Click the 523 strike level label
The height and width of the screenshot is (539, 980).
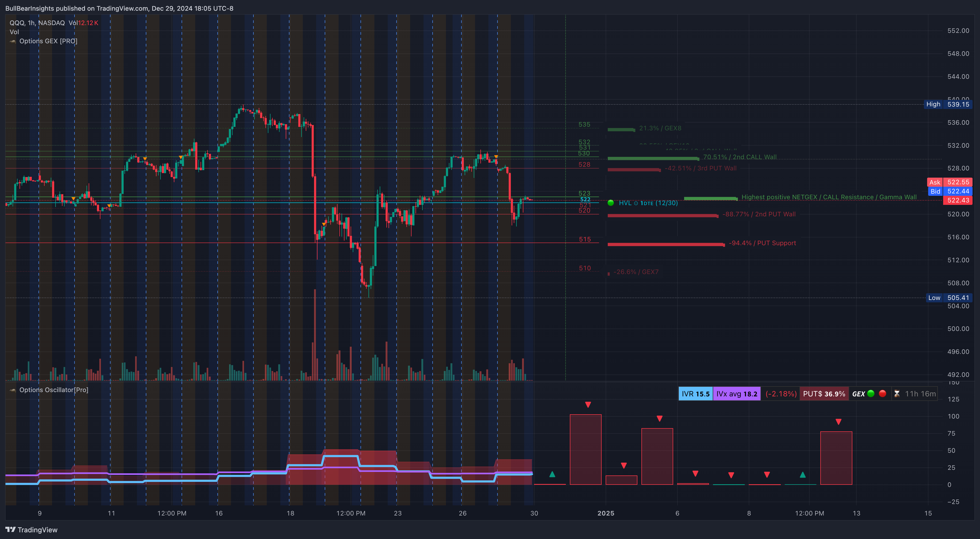[x=584, y=193]
